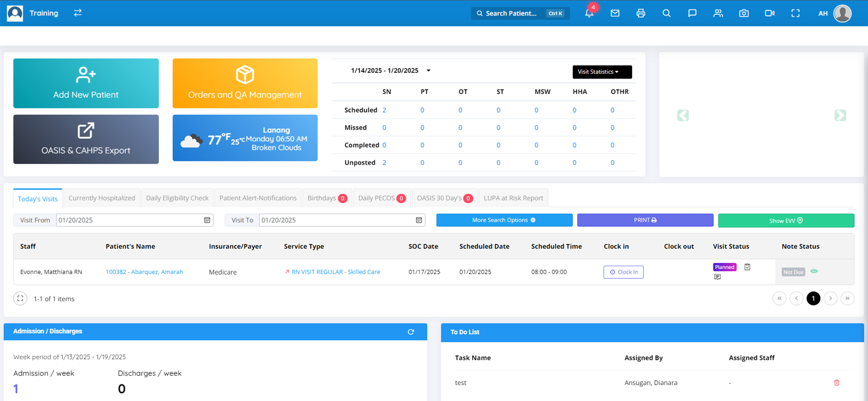This screenshot has width=868, height=401.
Task: Open the mail envelope icon
Action: [x=615, y=13]
